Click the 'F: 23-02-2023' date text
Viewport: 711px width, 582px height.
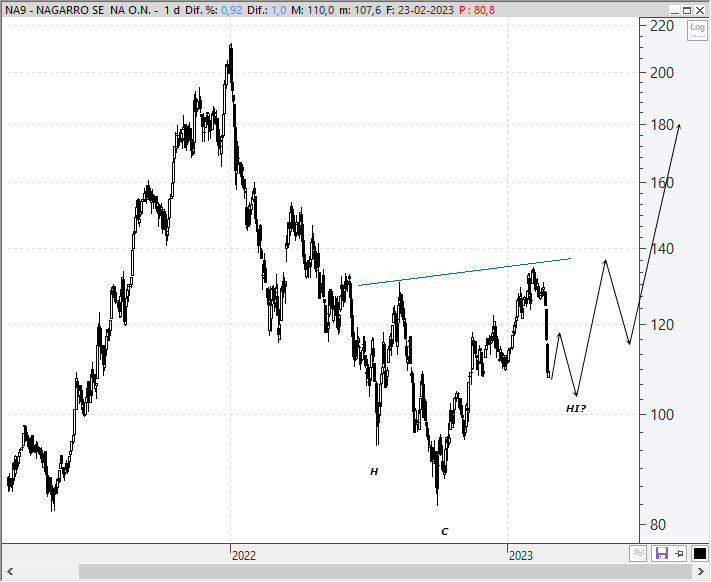[420, 10]
